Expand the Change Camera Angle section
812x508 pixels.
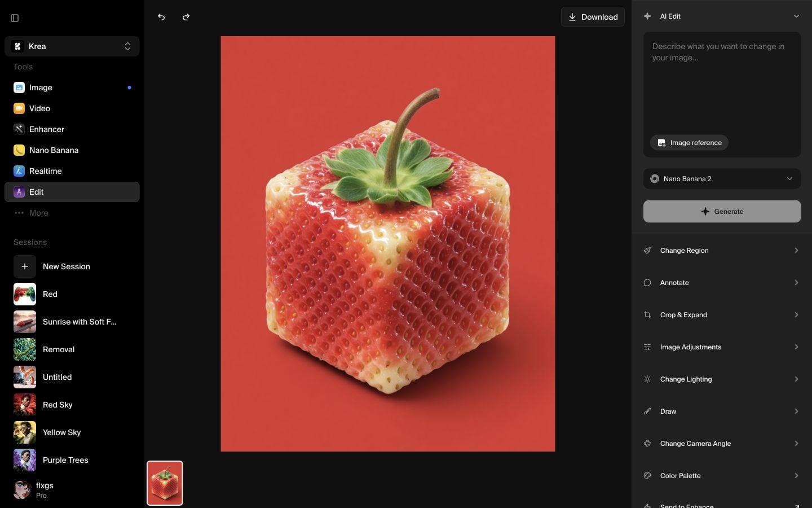tap(722, 444)
